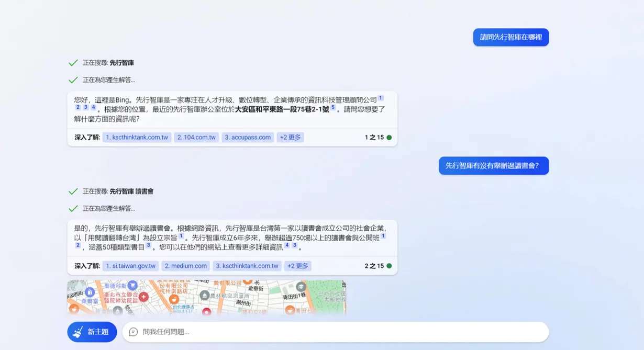
Task: Open the map thumbnail below second answer
Action: [x=206, y=297]
